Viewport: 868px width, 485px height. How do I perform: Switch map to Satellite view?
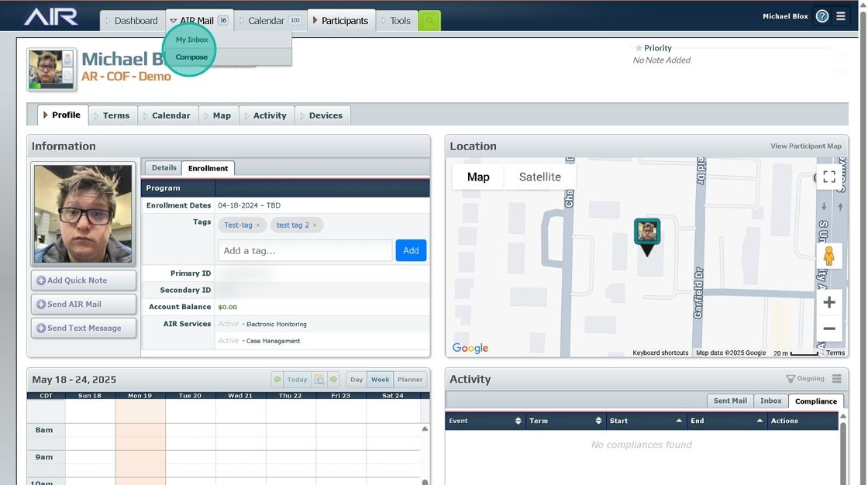[x=539, y=177]
